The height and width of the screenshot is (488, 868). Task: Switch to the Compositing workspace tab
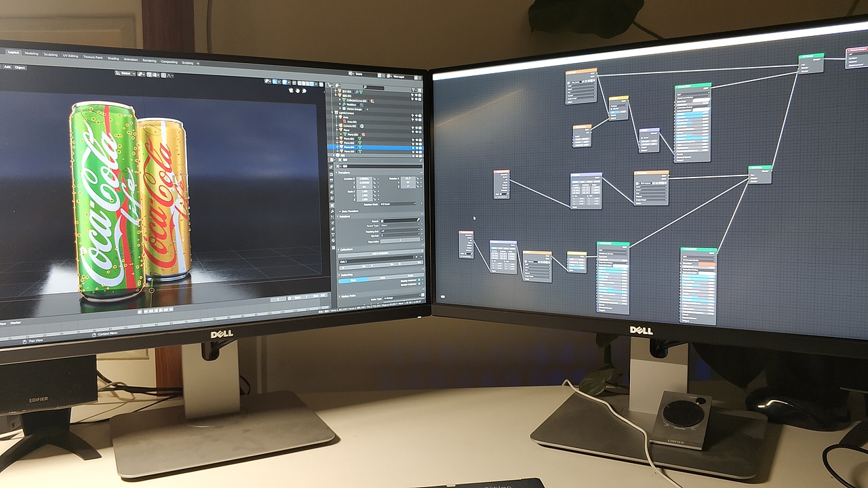click(x=169, y=62)
